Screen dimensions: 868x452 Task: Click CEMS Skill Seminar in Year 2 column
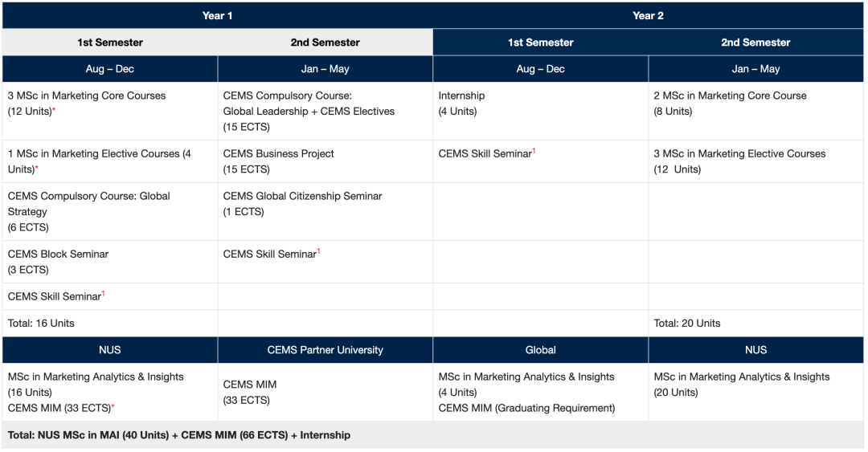click(541, 161)
